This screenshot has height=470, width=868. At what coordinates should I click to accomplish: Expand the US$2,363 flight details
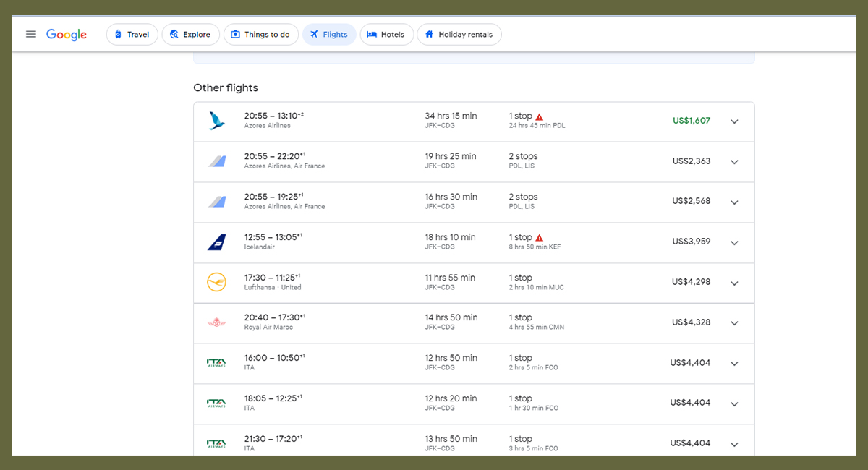[x=734, y=162]
